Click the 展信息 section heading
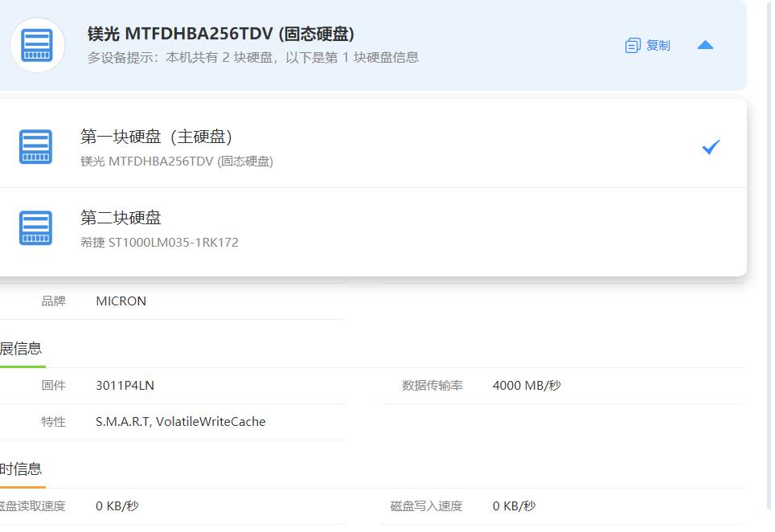The image size is (775, 532). coord(21,349)
